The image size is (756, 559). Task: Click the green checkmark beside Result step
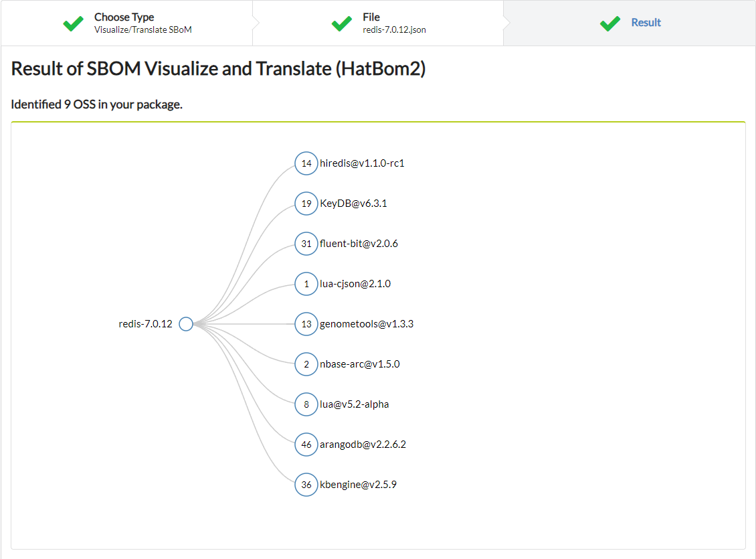click(x=610, y=24)
